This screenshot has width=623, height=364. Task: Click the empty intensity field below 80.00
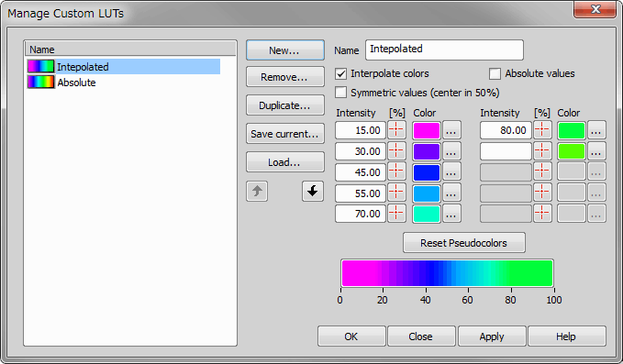506,151
